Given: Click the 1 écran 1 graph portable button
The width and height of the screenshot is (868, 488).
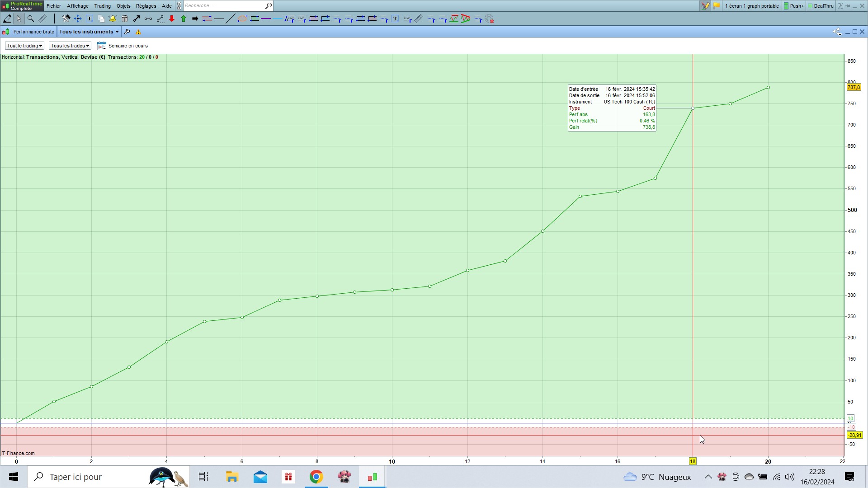Looking at the screenshot, I should click(x=751, y=6).
